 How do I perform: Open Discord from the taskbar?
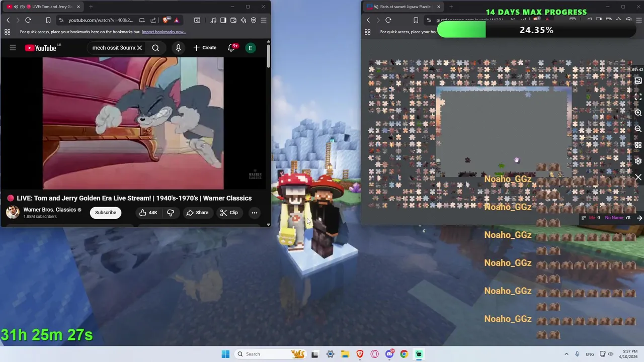[389, 354]
